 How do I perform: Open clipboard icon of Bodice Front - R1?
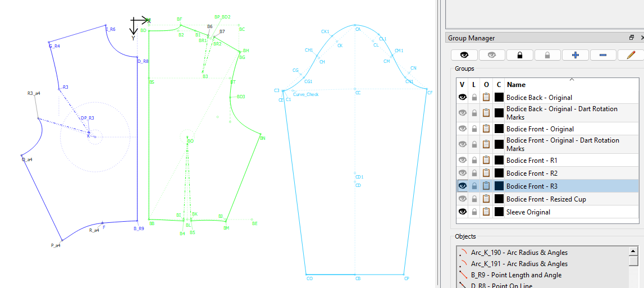486,161
